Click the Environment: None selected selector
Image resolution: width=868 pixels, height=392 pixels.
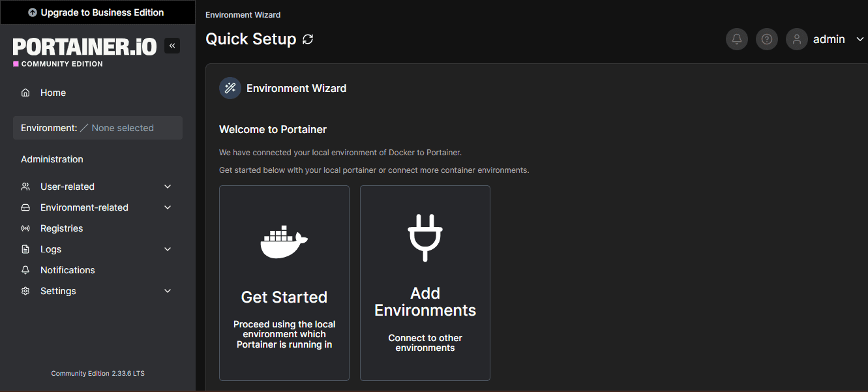click(x=97, y=127)
